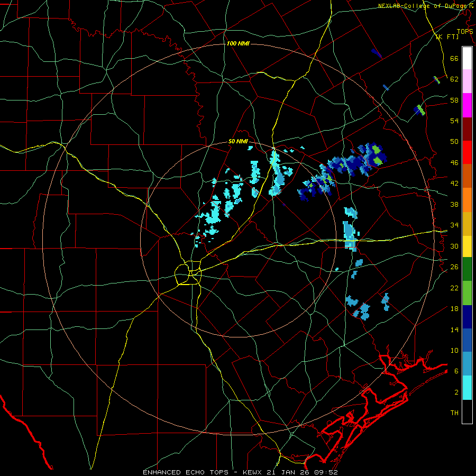Click the bright red 46-50 kft swatch
The height and width of the screenshot is (476, 476).
coord(467,152)
